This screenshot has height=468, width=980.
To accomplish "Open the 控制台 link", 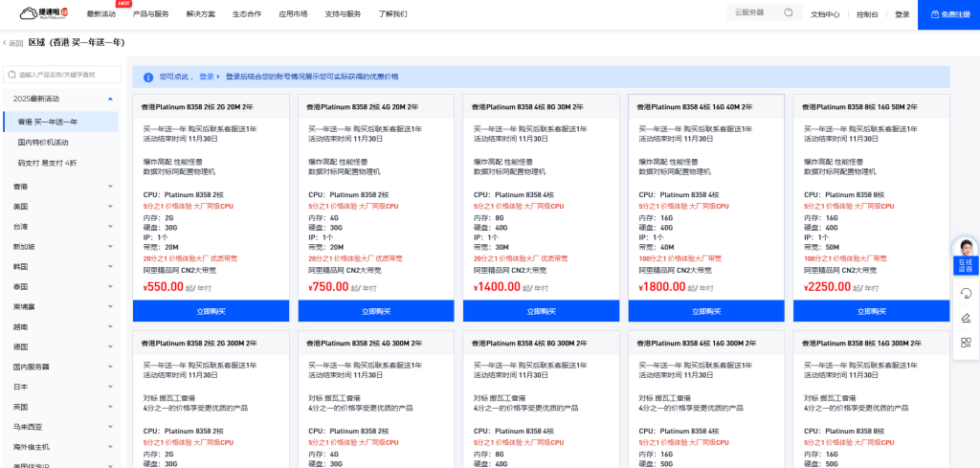I will point(867,14).
